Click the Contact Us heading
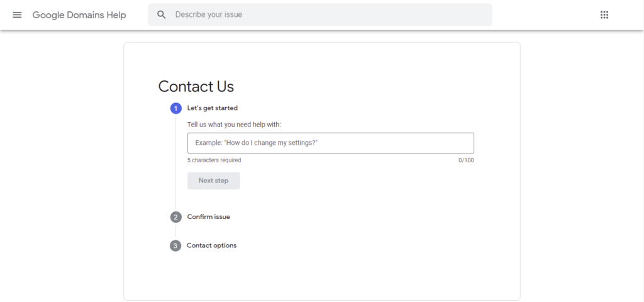 196,86
